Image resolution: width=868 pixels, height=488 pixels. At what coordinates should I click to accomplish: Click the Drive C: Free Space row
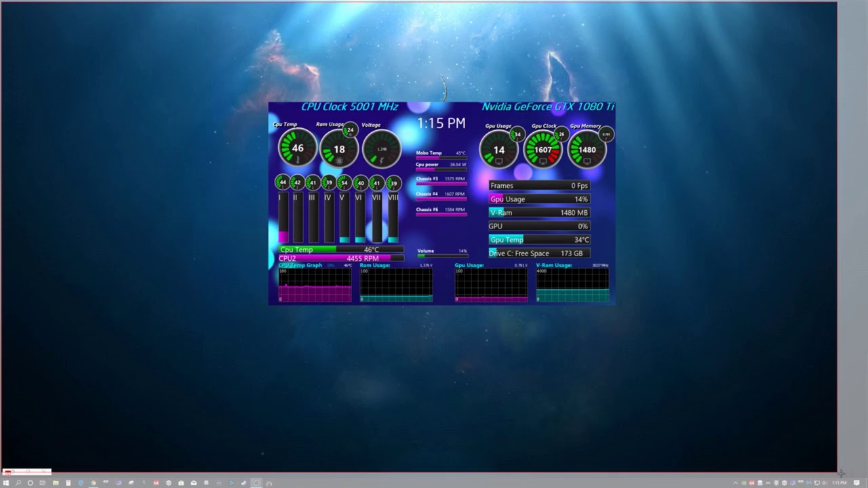539,253
